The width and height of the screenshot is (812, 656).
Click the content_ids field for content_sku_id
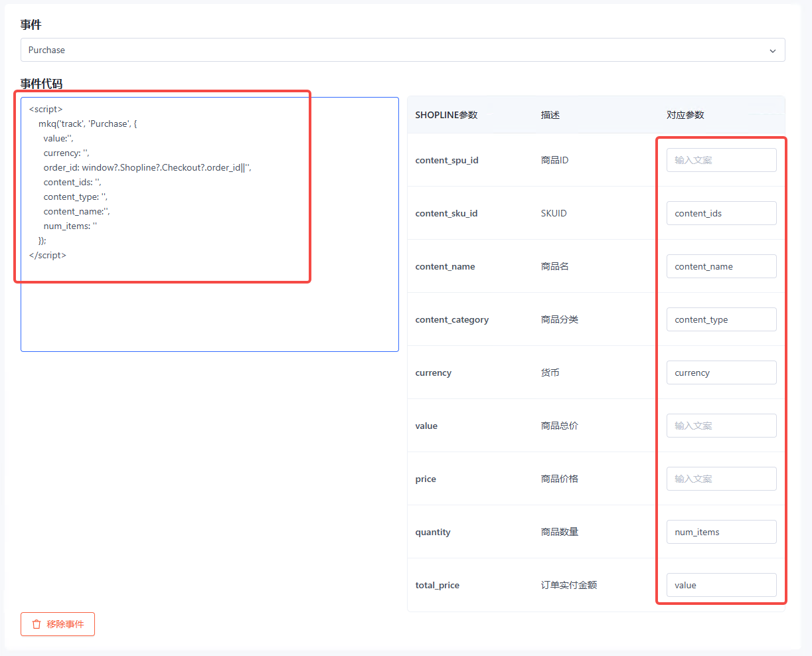coord(721,213)
